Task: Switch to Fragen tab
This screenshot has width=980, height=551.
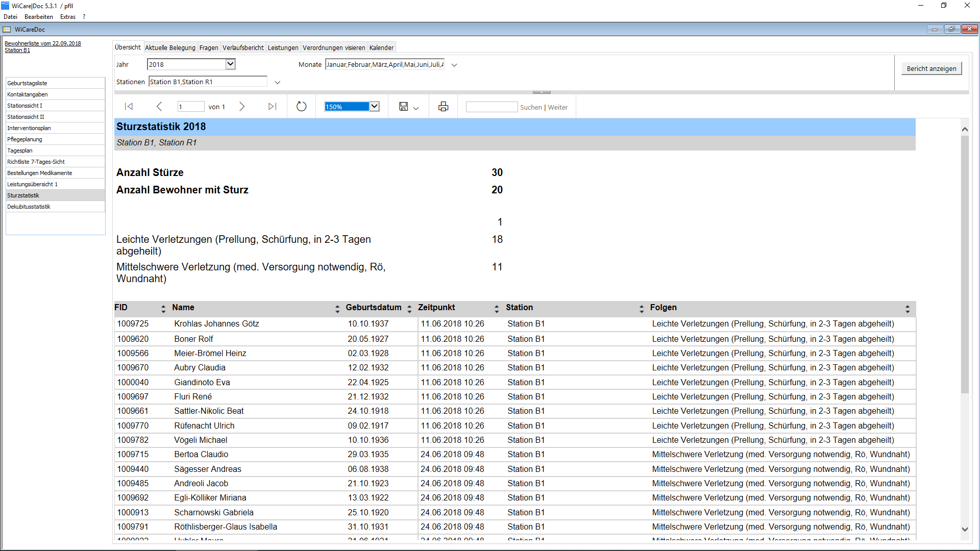Action: pyautogui.click(x=209, y=47)
